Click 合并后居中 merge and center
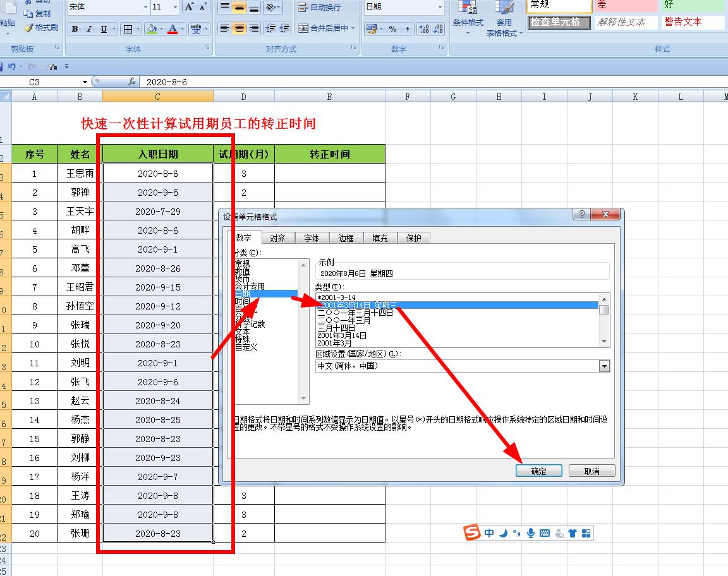This screenshot has height=576, width=728. 323,28
